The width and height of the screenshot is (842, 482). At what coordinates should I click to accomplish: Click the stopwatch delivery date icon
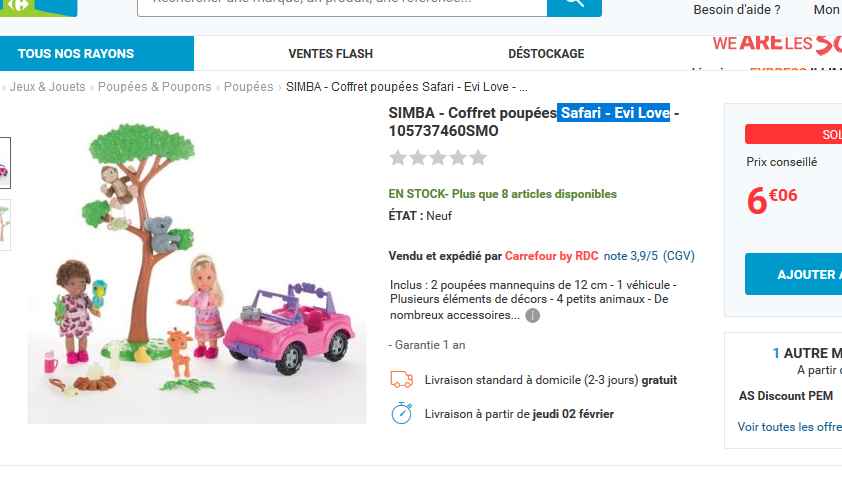(x=402, y=413)
